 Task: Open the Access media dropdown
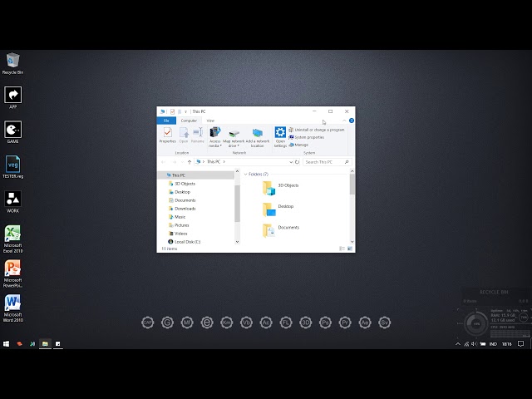[215, 136]
